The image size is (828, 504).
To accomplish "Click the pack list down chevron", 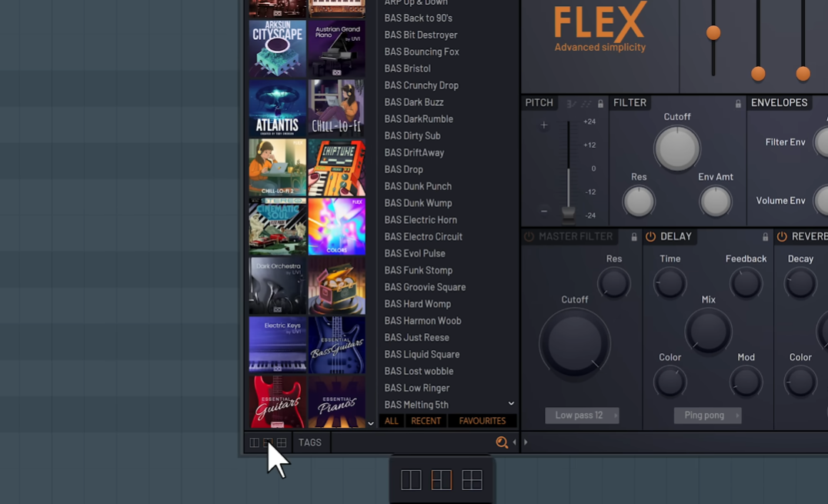I will (x=371, y=423).
